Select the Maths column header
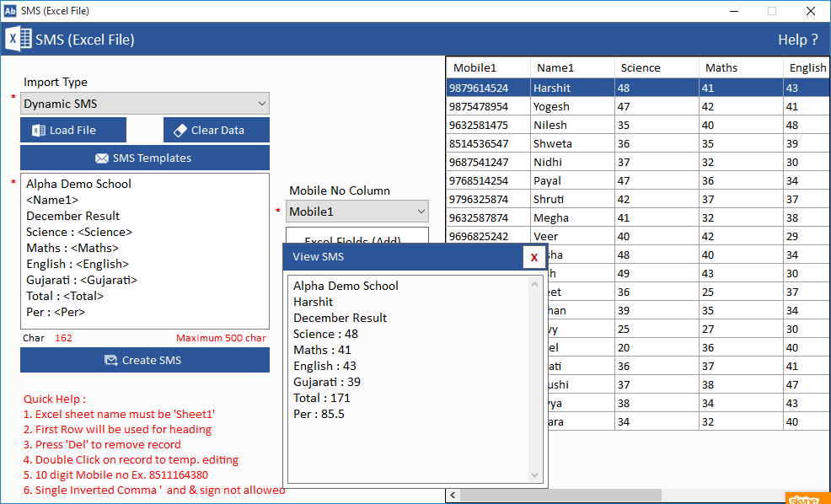 pos(740,68)
